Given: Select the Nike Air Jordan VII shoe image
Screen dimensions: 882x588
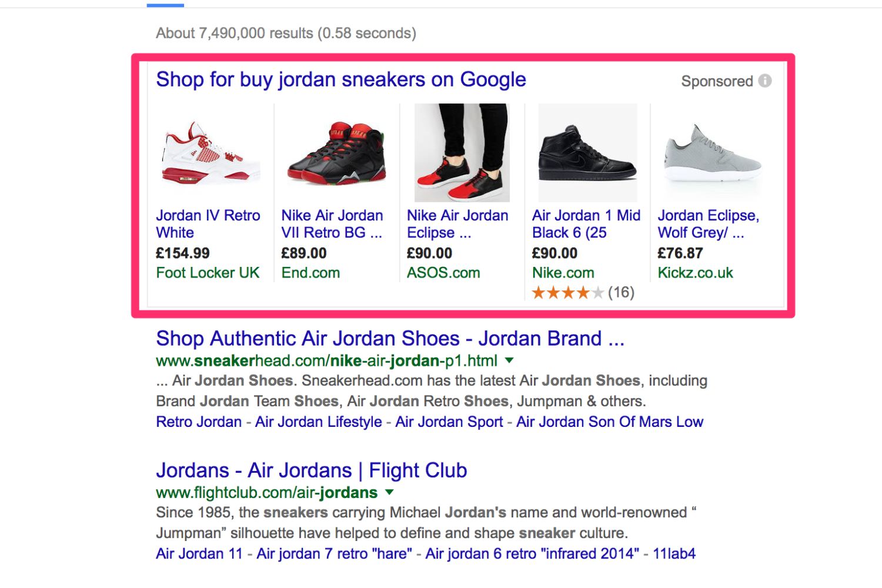Looking at the screenshot, I should click(336, 153).
